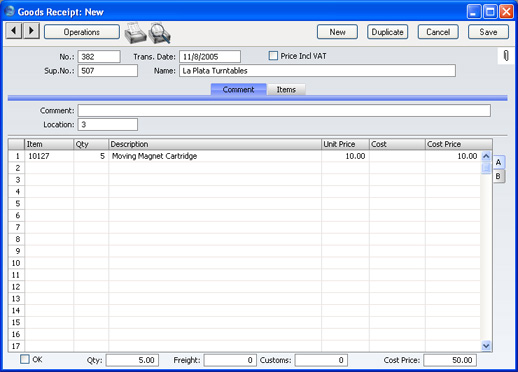Open the paperclip attachments icon
Viewport: 518px width, 372px height.
coord(506,56)
